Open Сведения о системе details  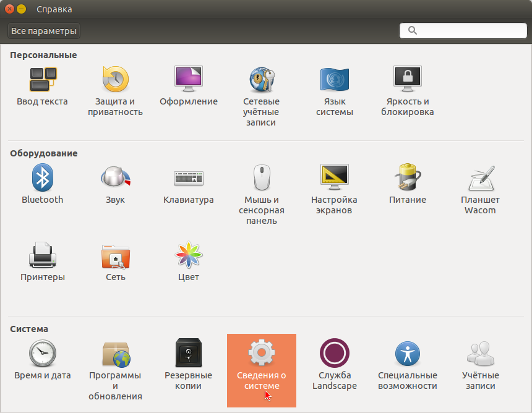point(262,370)
